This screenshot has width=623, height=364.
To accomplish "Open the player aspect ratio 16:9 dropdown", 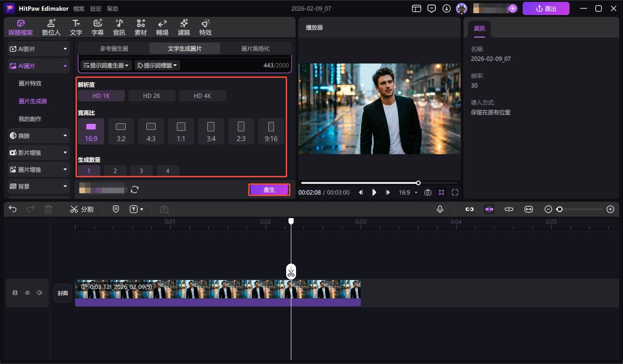I will (x=409, y=192).
